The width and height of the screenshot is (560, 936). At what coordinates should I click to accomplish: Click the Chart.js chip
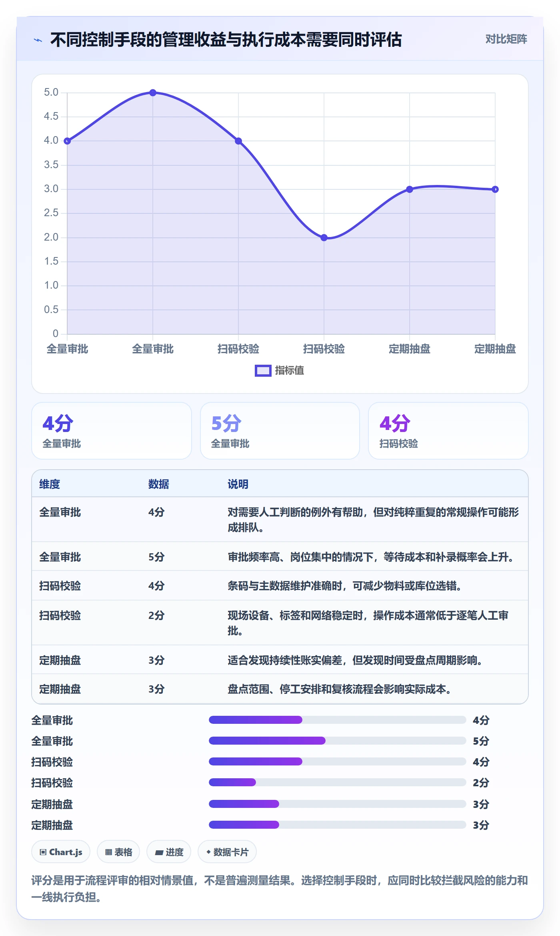61,852
